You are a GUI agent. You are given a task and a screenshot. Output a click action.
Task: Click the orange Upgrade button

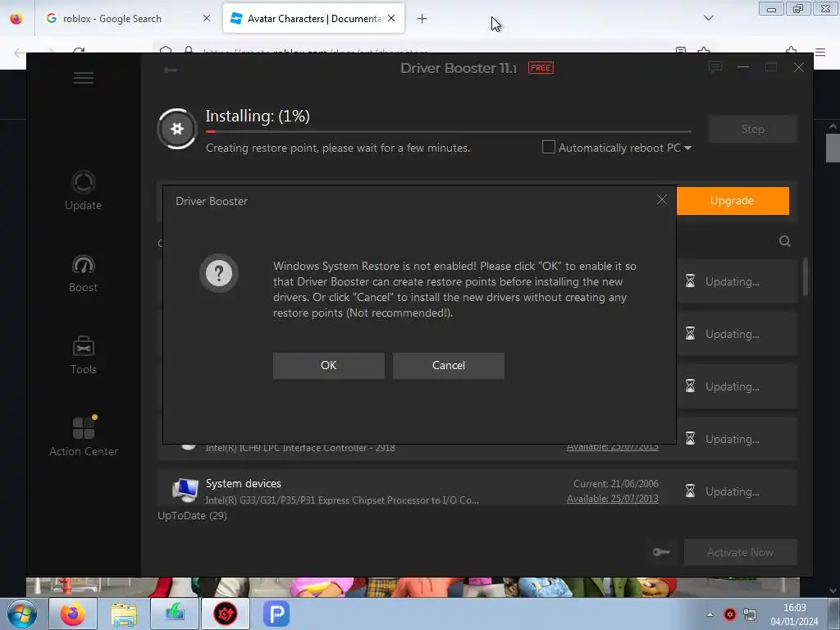[733, 200]
